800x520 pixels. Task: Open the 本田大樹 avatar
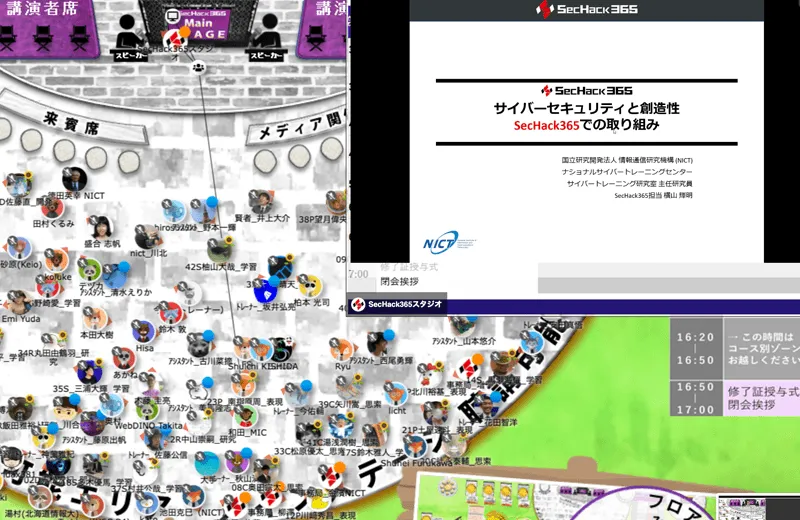click(x=96, y=319)
